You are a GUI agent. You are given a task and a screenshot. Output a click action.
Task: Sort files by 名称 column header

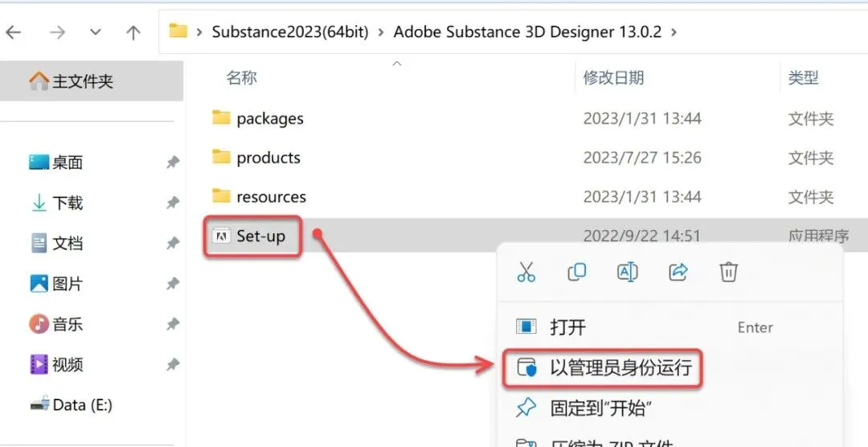tap(241, 78)
